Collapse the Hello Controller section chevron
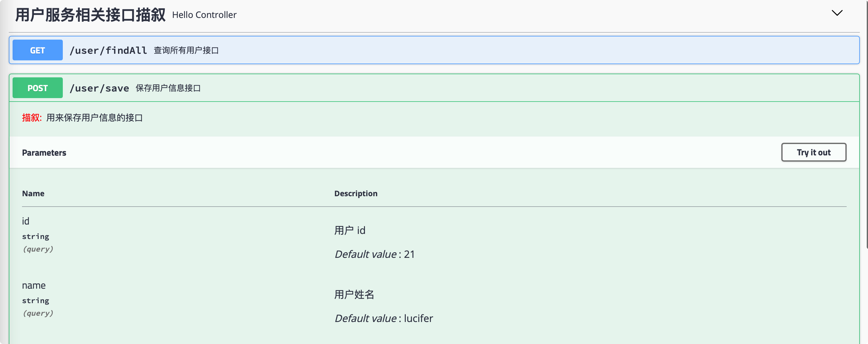The image size is (868, 344). (x=837, y=13)
